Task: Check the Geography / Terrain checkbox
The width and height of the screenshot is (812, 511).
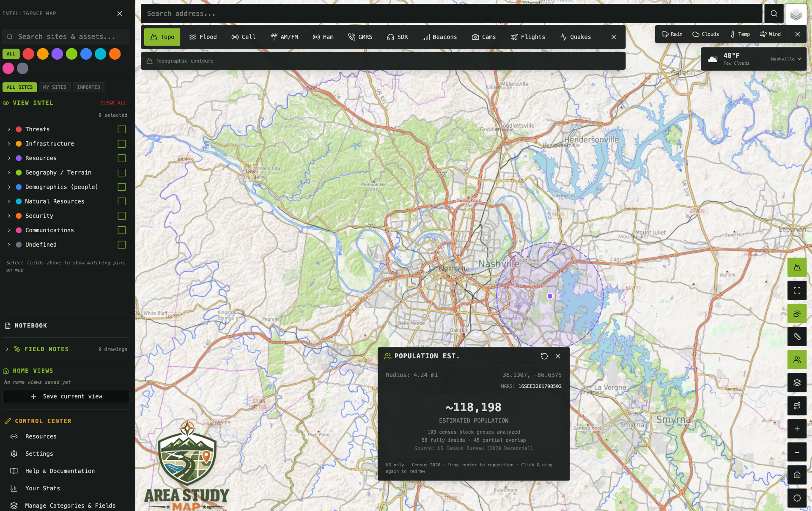Action: click(121, 173)
